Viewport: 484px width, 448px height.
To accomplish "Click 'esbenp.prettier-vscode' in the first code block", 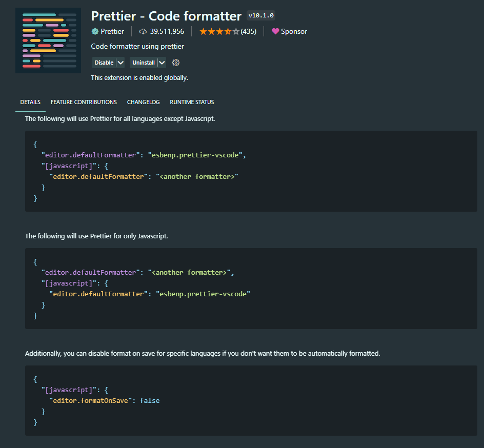I will pyautogui.click(x=195, y=155).
